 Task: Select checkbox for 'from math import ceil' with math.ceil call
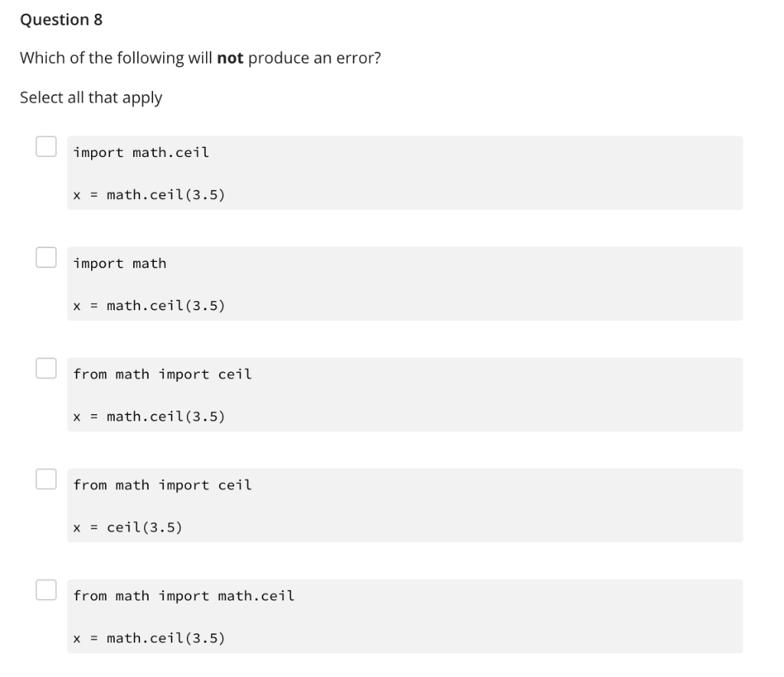point(46,368)
